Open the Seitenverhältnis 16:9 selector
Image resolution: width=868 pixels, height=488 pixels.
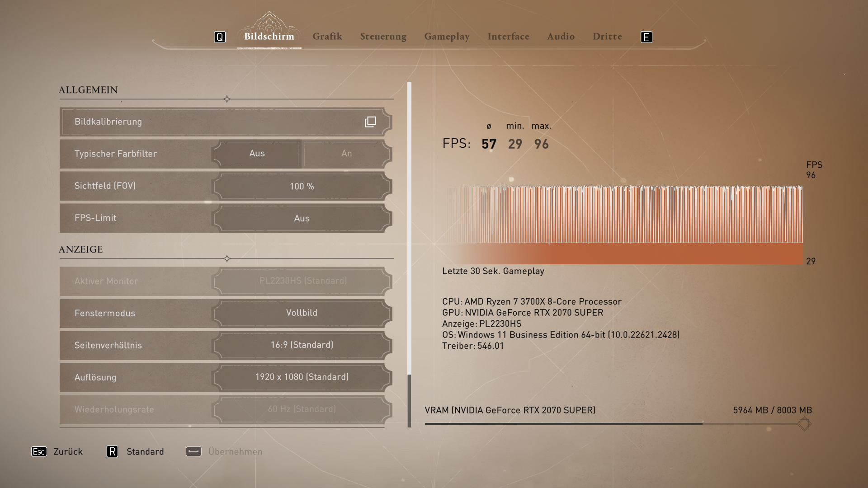pyautogui.click(x=302, y=345)
